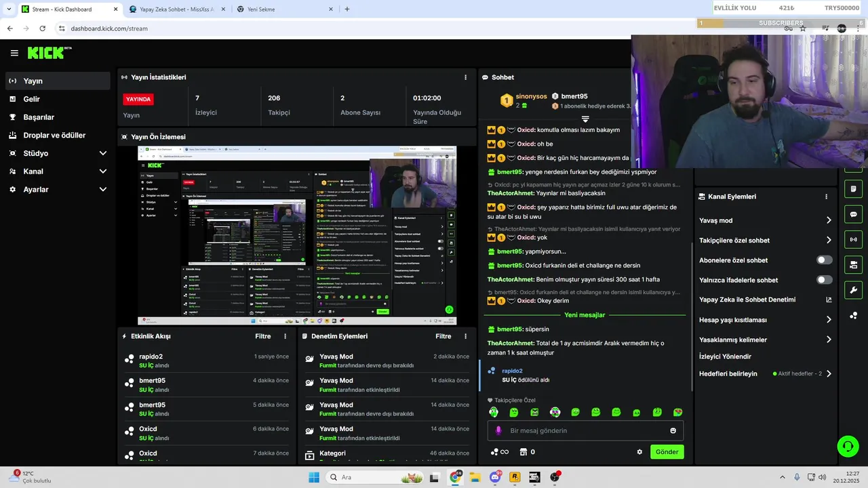The height and width of the screenshot is (488, 868).
Task: Click the stream preview thumbnail
Action: [x=297, y=235]
